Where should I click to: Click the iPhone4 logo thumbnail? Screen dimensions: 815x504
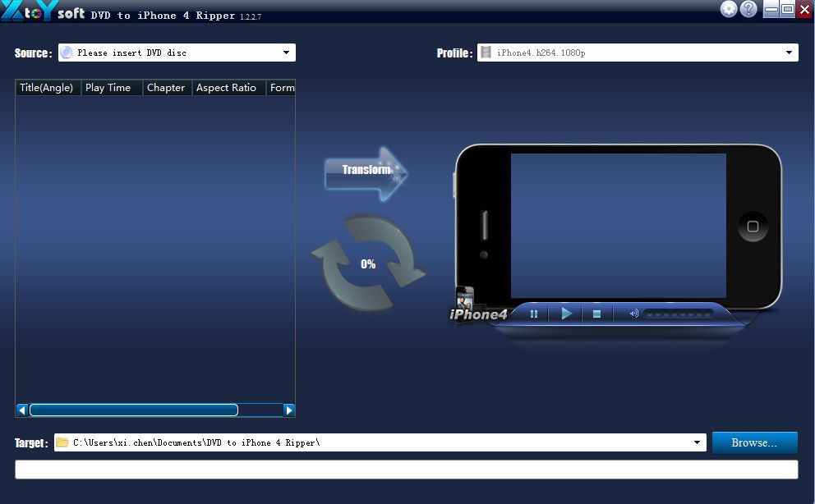pyautogui.click(x=477, y=306)
